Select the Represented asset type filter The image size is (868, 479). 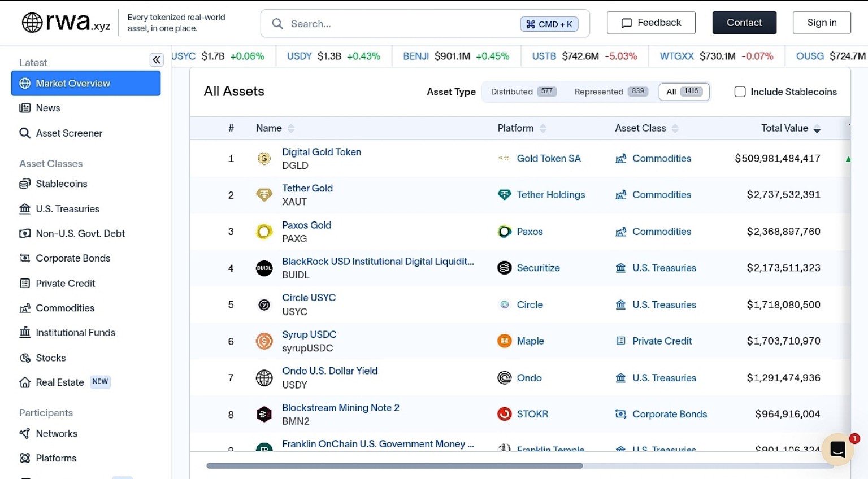[x=609, y=92]
